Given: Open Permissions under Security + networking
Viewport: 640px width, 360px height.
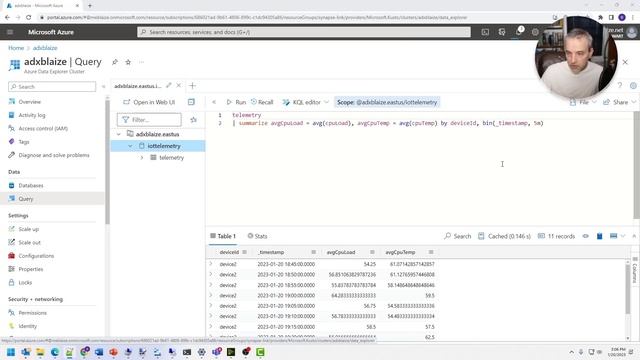Looking at the screenshot, I should [x=32, y=313].
